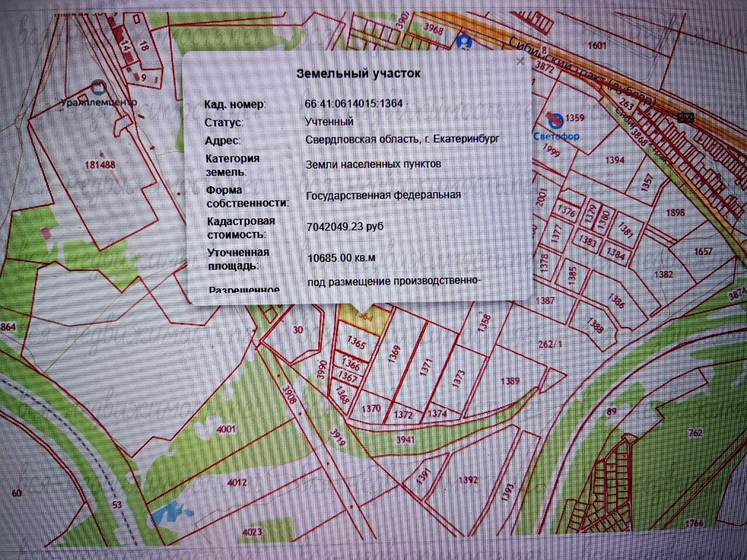Viewport: 747px width, 560px height.
Task: Click parcel 3941 strip
Action: coord(404,439)
